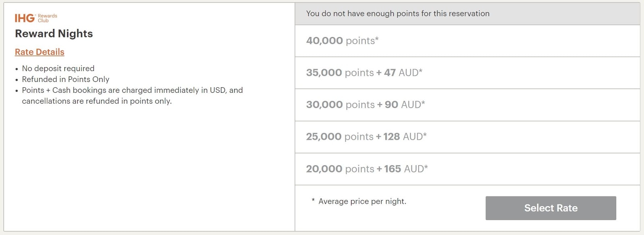
Task: Choose 35,000 points + 47 AUD option
Action: tap(467, 73)
